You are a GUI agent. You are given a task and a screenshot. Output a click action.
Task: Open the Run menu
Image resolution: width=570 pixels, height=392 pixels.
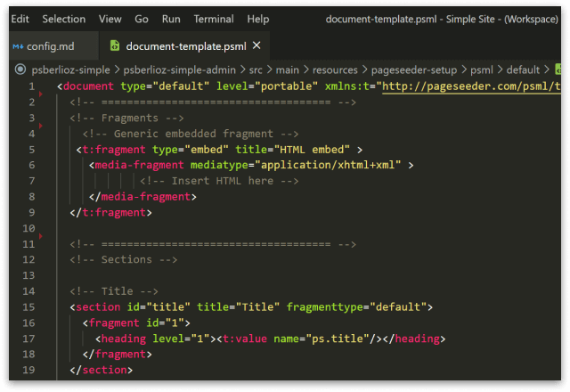171,19
